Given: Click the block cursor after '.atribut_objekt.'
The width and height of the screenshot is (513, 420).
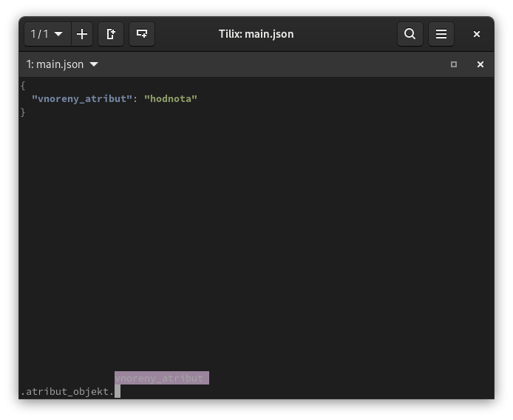Looking at the screenshot, I should [118, 391].
